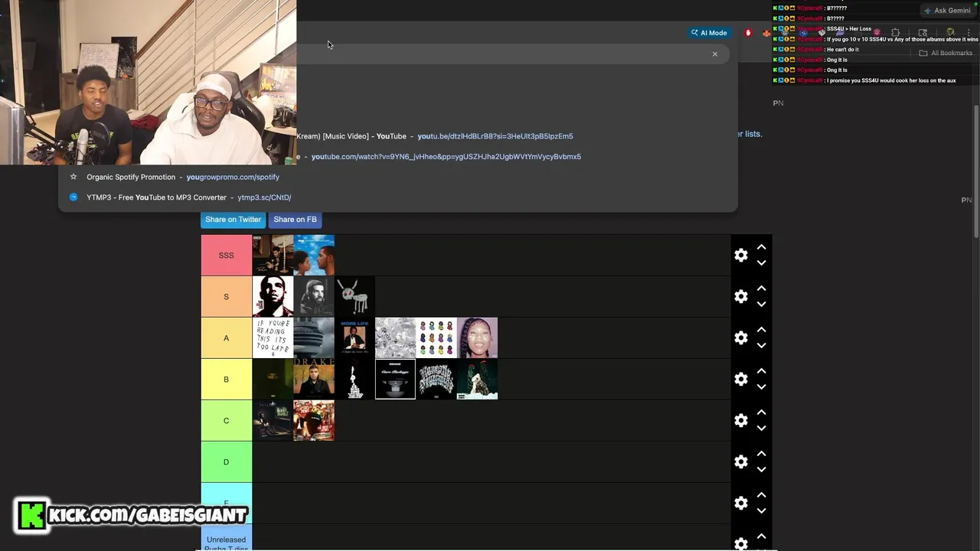Image resolution: width=980 pixels, height=551 pixels.
Task: Move E tier row down
Action: tap(762, 511)
